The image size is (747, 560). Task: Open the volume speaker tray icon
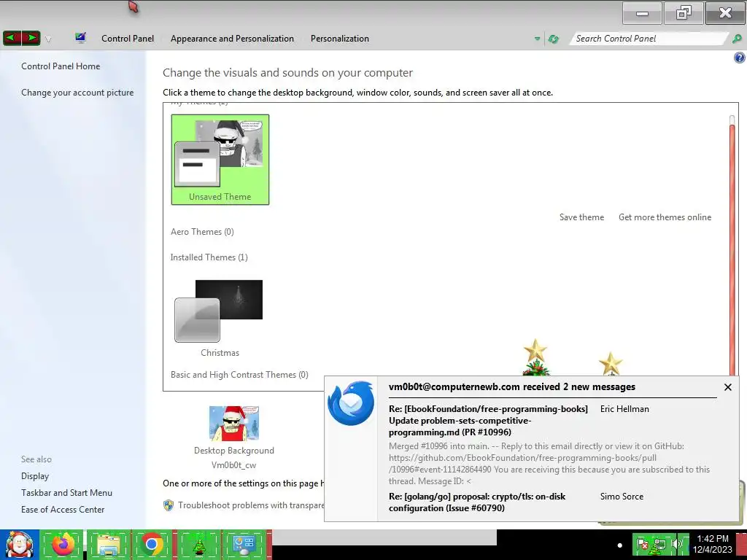point(676,544)
